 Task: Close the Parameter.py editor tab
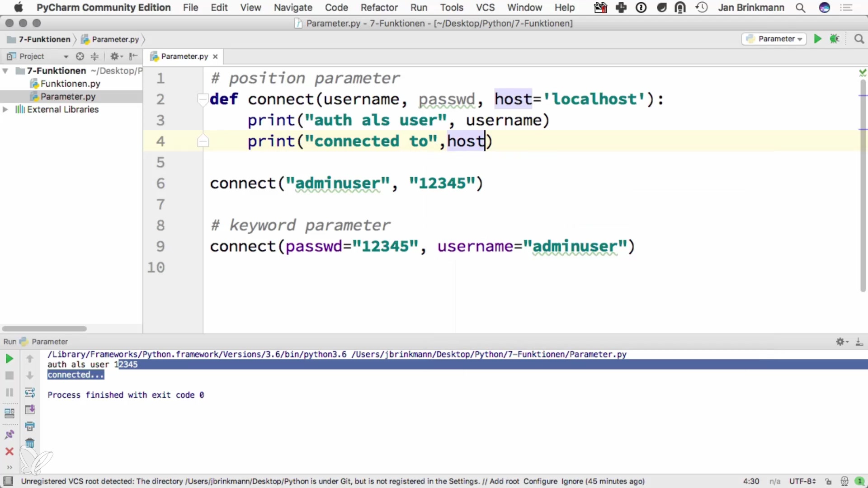pos(215,56)
